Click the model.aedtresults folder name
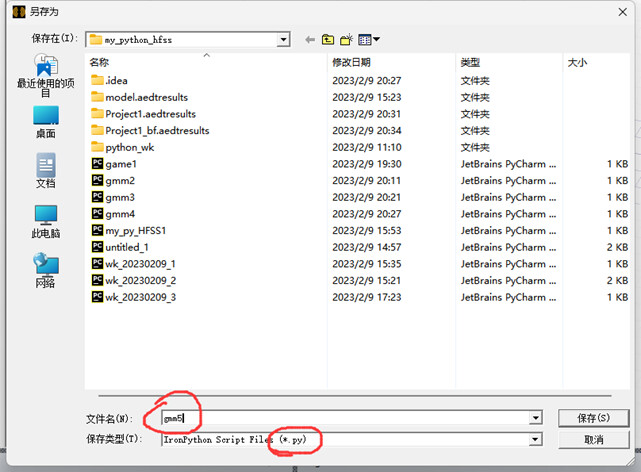The height and width of the screenshot is (472, 641). tap(146, 97)
